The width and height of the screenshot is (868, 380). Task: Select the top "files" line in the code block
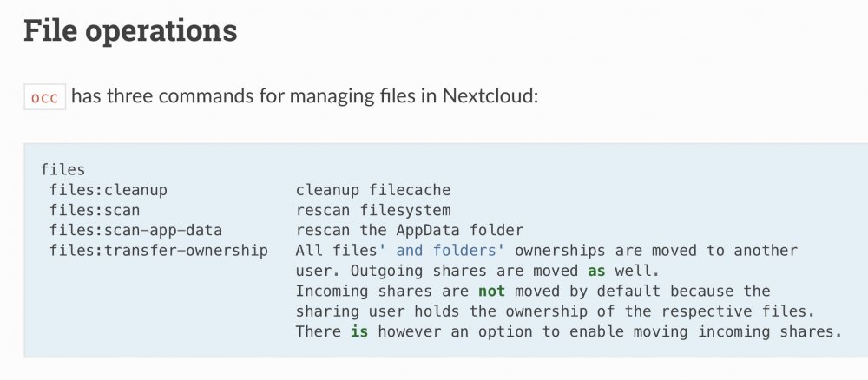click(62, 170)
